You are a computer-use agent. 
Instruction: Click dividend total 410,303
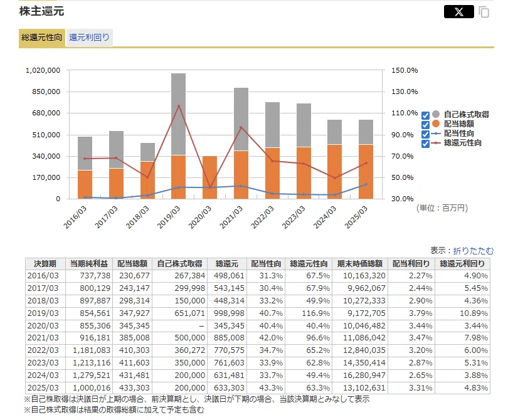[x=134, y=350]
